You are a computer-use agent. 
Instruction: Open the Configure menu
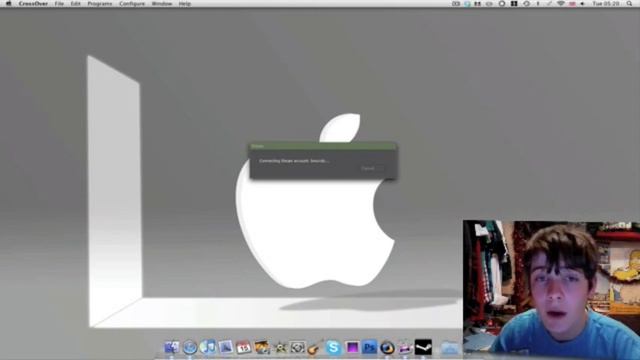tap(132, 4)
